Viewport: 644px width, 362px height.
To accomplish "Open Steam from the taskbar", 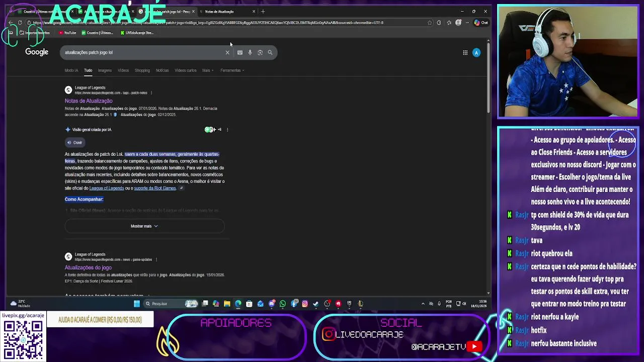I will tap(316, 304).
